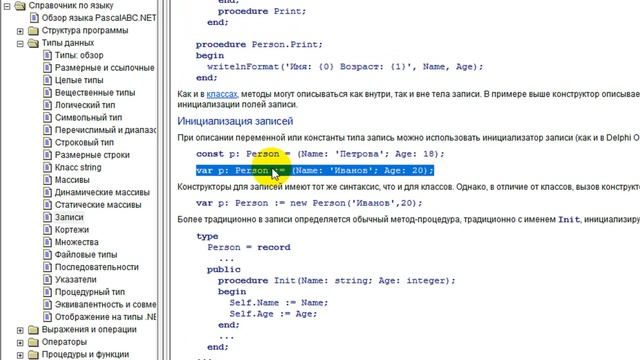Collapse the Типы данных folder
Image resolution: width=640 pixels, height=360 pixels.
point(20,43)
